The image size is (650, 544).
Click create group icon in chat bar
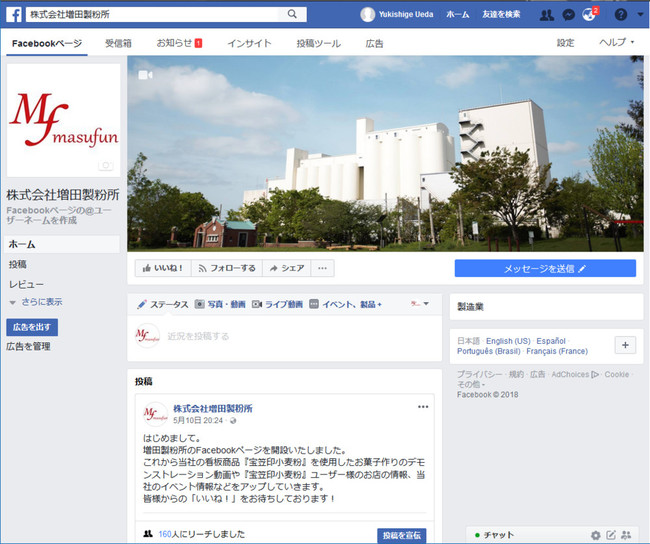(x=626, y=535)
